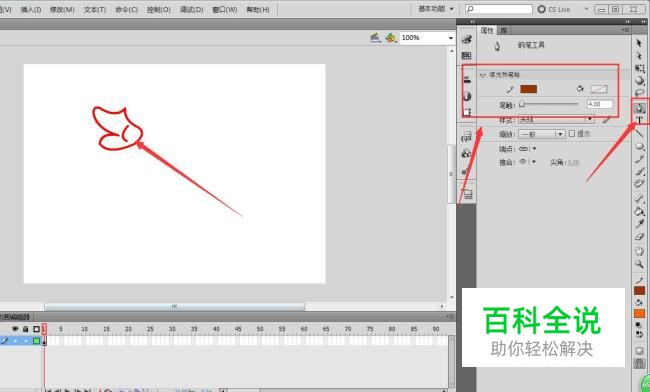The image size is (650, 392).
Task: Click the Black and White colors icon
Action: (639, 325)
